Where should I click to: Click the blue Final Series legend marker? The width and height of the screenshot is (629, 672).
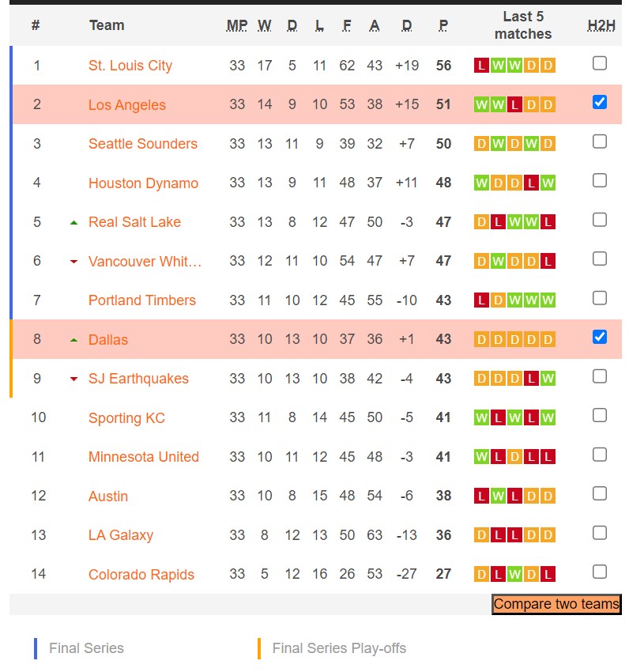coord(36,648)
